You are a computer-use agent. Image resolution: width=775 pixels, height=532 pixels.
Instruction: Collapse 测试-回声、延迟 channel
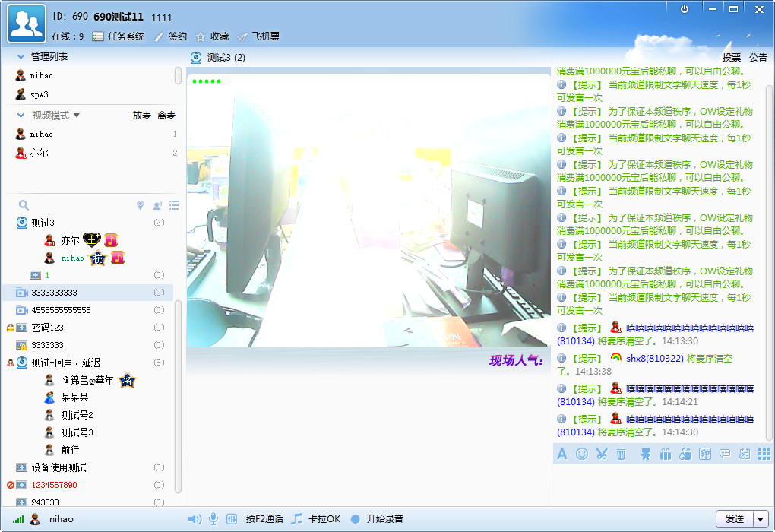click(22, 363)
